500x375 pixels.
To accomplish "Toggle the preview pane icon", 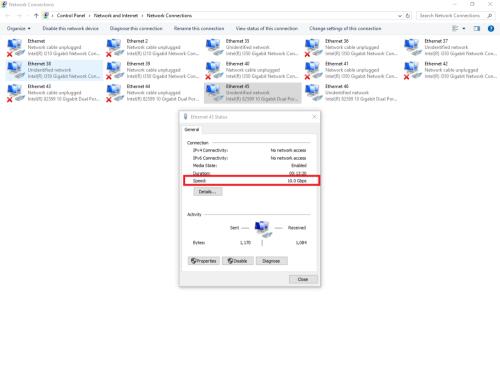I will click(477, 29).
